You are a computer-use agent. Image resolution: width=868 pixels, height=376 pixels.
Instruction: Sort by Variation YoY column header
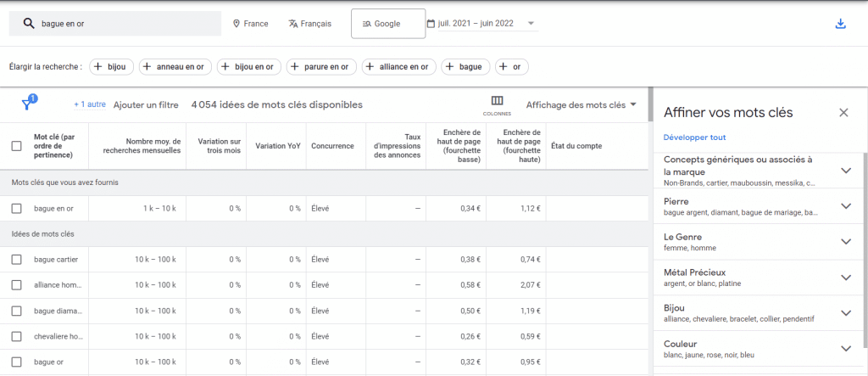point(278,146)
